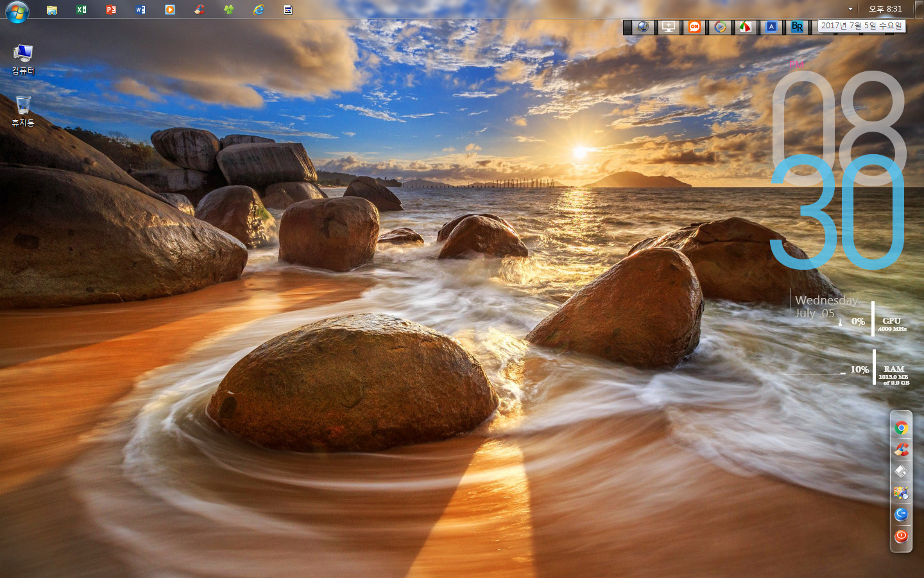Open the orange ON chat icon
The image size is (924, 578).
[x=694, y=27]
